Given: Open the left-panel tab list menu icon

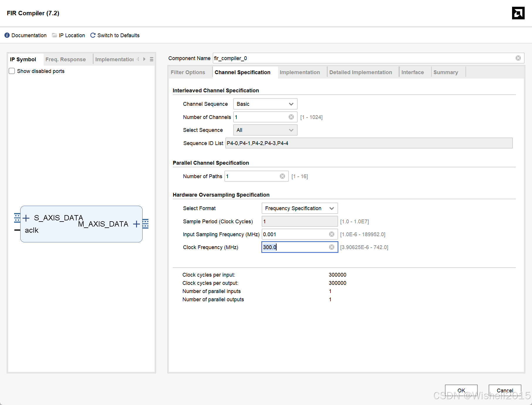Looking at the screenshot, I should (x=152, y=59).
